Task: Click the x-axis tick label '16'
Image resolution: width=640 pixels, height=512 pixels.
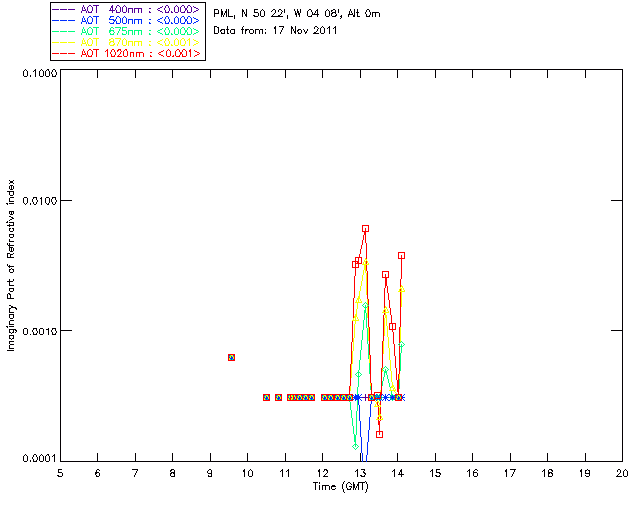Action: point(472,473)
